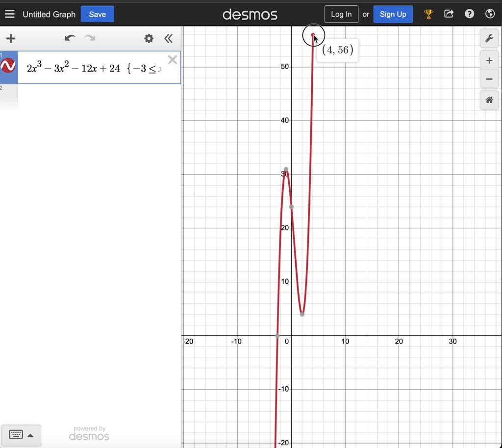Click the help question mark icon
The height and width of the screenshot is (448, 502).
click(x=469, y=14)
